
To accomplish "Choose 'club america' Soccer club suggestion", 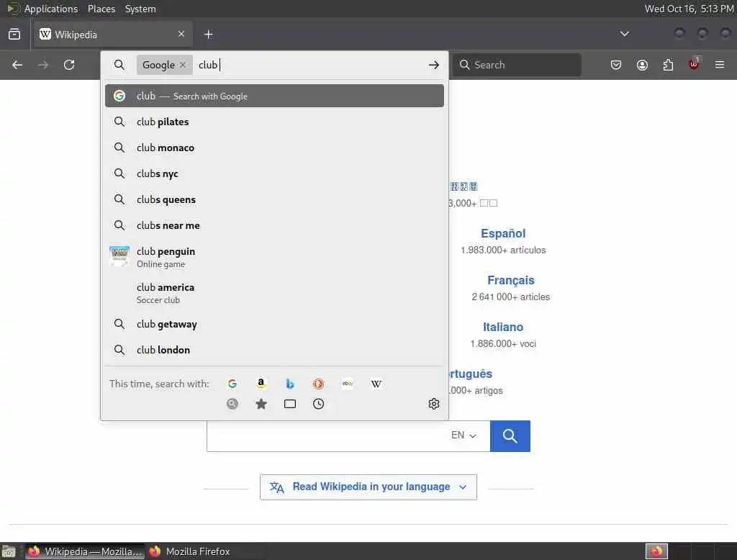I will tap(274, 293).
